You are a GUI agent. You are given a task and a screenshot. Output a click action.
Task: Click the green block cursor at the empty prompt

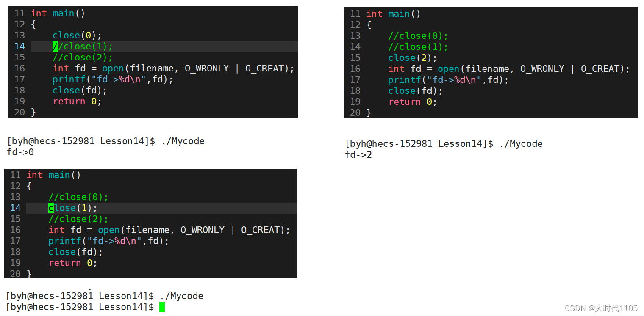pos(162,307)
